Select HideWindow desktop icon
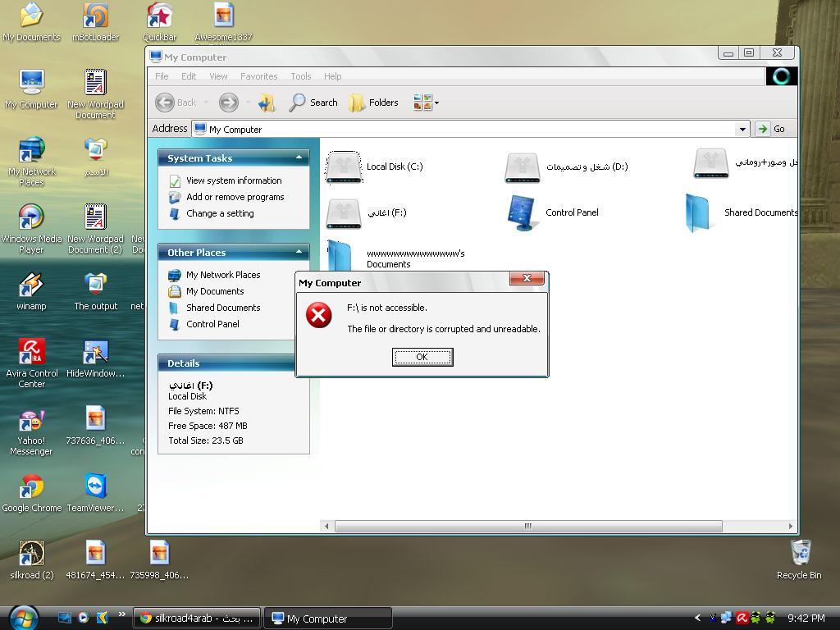 95,358
